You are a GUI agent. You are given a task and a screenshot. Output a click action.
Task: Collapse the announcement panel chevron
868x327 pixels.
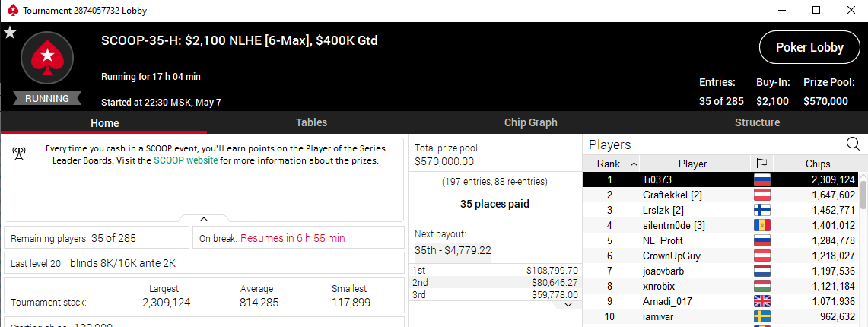[x=204, y=218]
